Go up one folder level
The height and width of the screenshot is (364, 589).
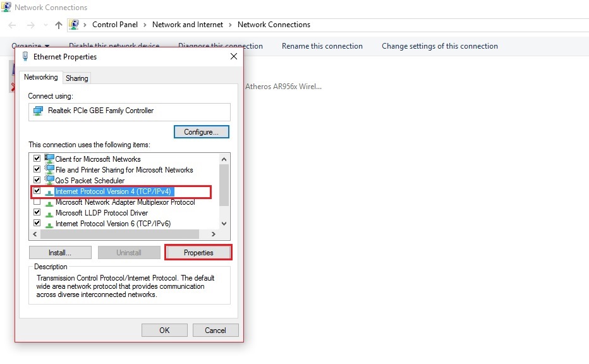point(59,25)
